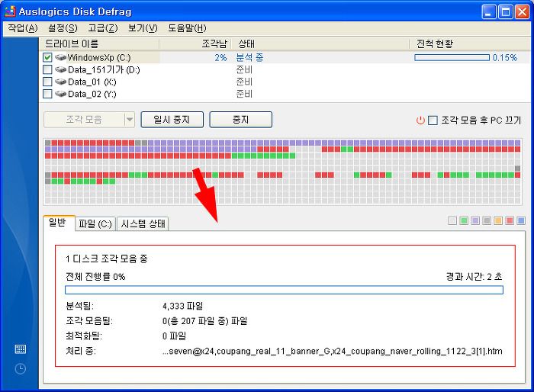This screenshot has width=534, height=392.
Task: Click the processing file path text
Action: pyautogui.click(x=333, y=351)
